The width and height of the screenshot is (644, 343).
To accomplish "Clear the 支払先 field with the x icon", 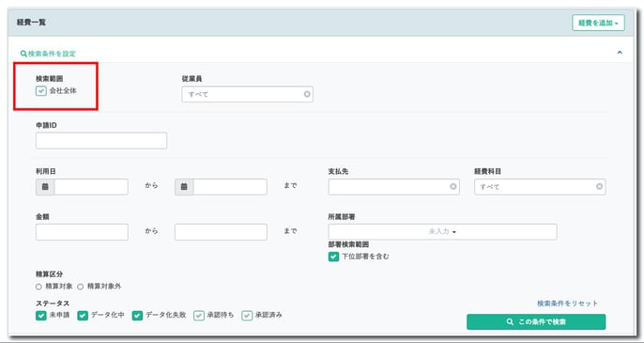I will [x=453, y=186].
